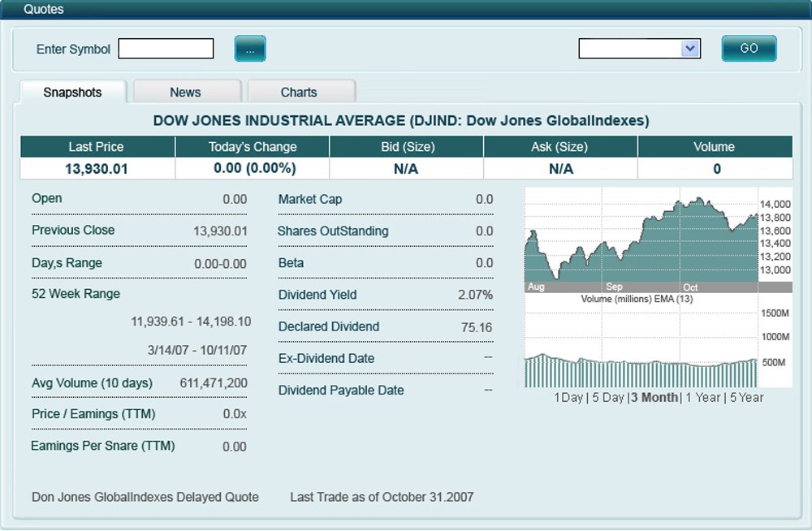Click the Last Trade as of October 31 text
Viewport: 812px width, 531px height.
click(382, 498)
